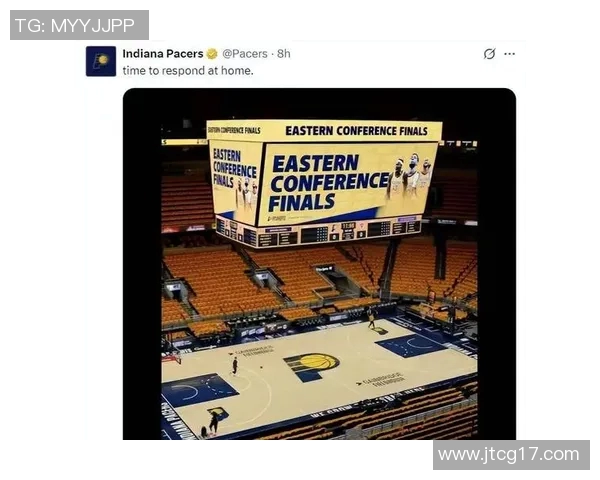Click the text "time to respond at home."
The width and height of the screenshot is (600, 480).
[188, 70]
